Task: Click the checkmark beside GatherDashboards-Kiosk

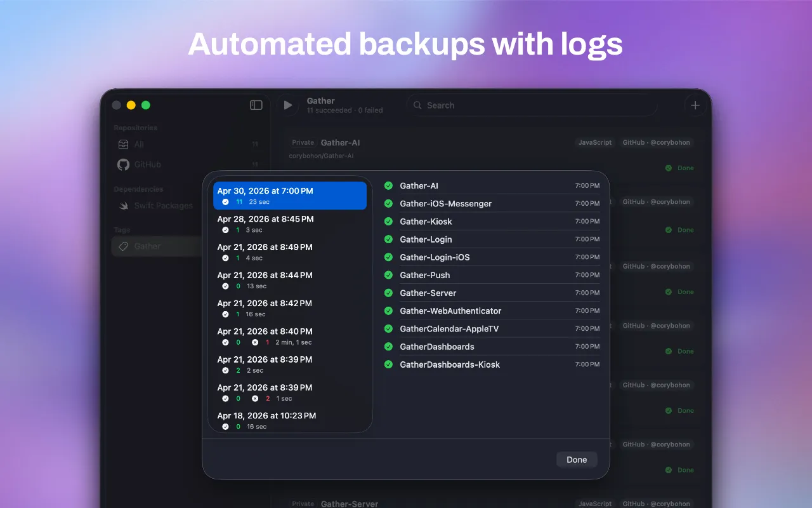Action: tap(388, 364)
